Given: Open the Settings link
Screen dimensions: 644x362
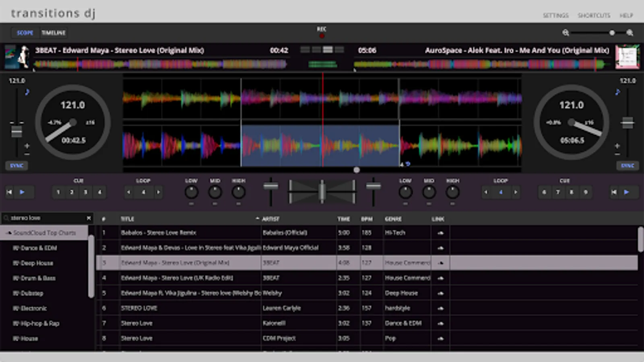Looking at the screenshot, I should coord(555,15).
